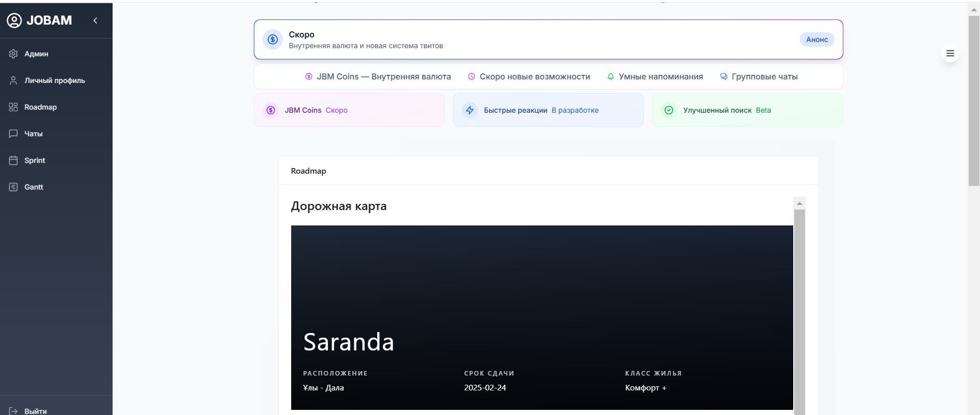
Task: Click the JOBAM user avatar logo icon
Action: point(14,20)
